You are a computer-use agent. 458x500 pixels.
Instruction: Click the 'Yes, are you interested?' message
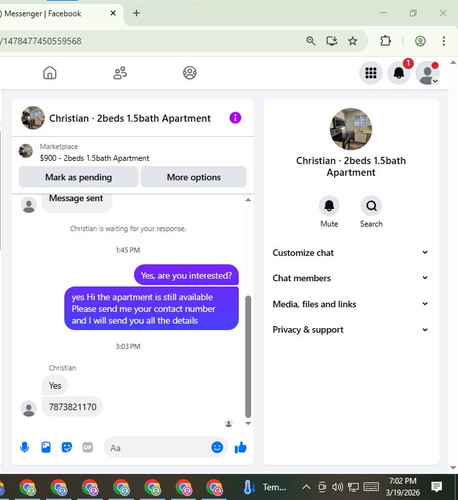pyautogui.click(x=186, y=275)
